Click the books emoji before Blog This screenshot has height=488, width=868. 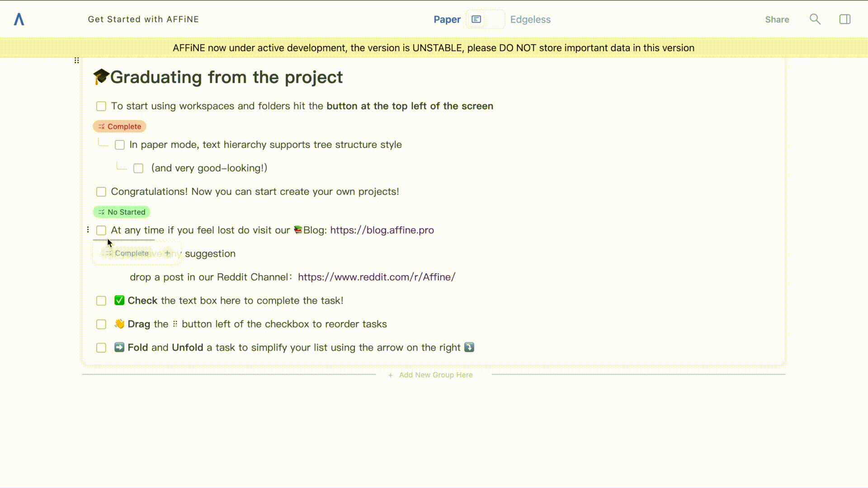[298, 230]
